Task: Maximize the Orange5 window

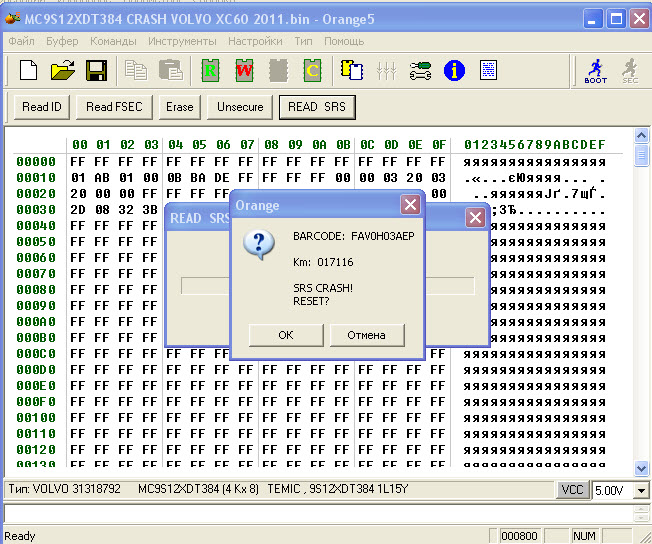Action: (x=616, y=19)
